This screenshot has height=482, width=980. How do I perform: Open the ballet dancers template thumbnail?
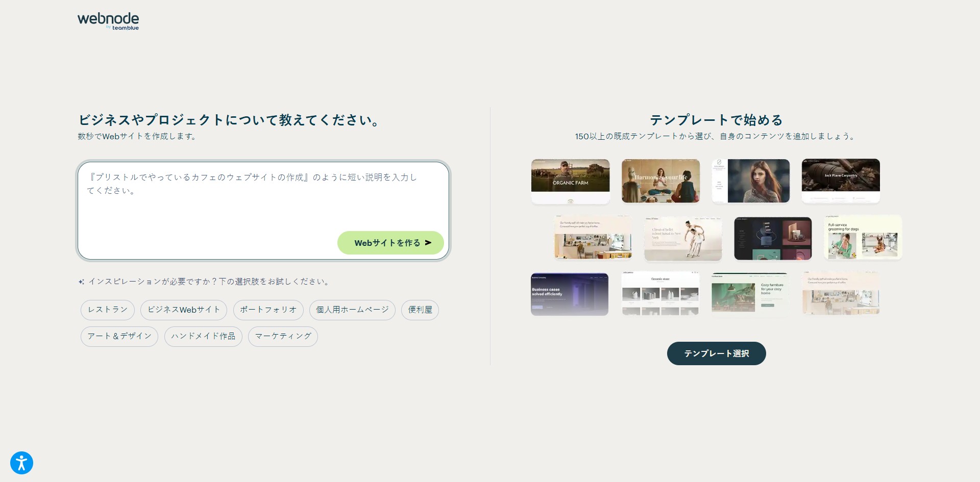coord(683,238)
